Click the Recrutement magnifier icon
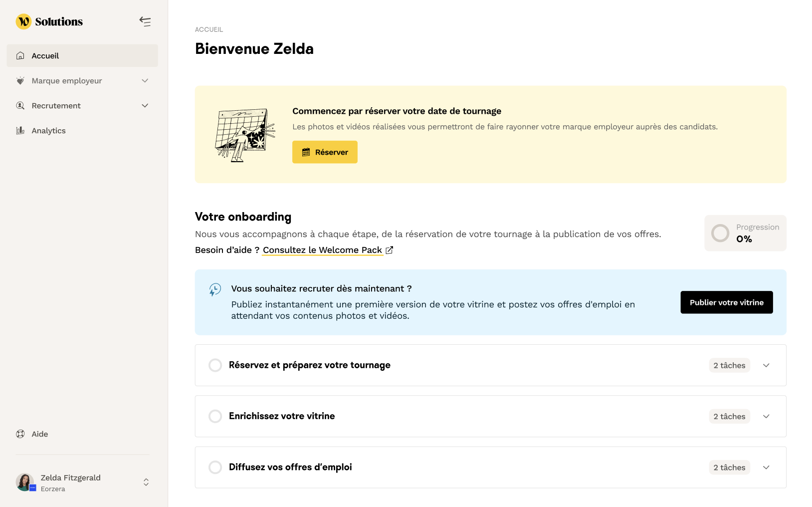 pos(20,105)
